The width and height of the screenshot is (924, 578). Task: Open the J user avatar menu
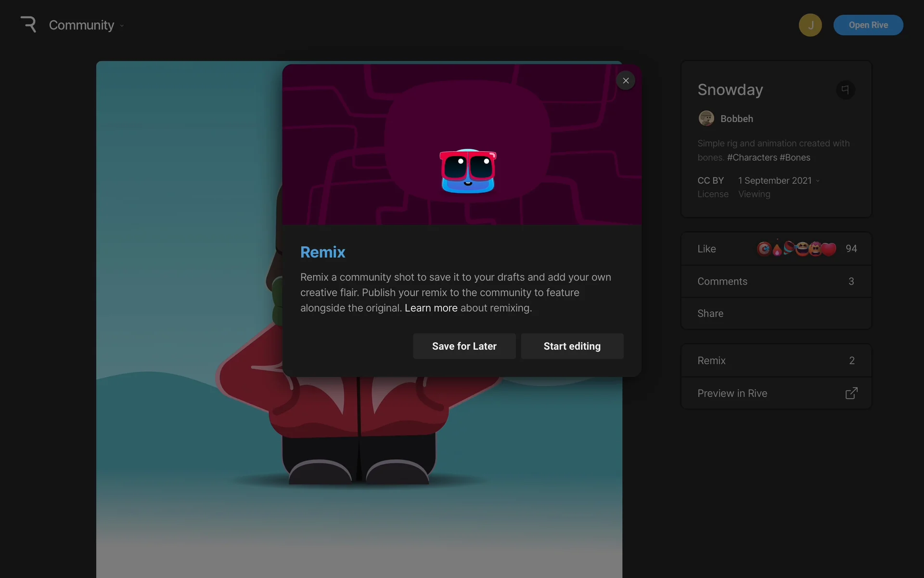[x=810, y=25]
